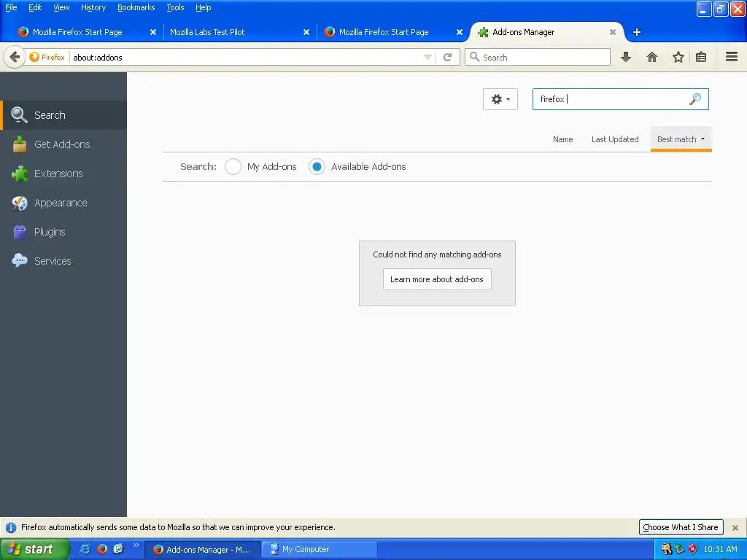Open the Help menu
This screenshot has height=560, width=747.
point(204,7)
